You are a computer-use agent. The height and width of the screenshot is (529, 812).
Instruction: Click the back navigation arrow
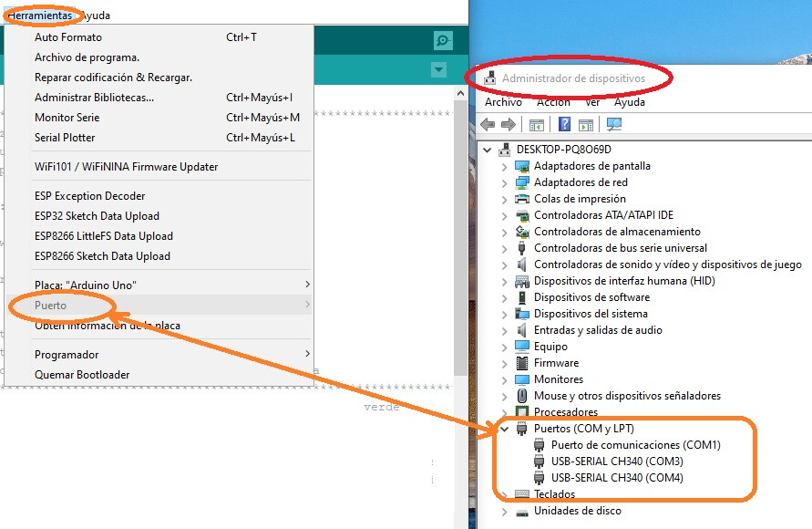point(487,125)
